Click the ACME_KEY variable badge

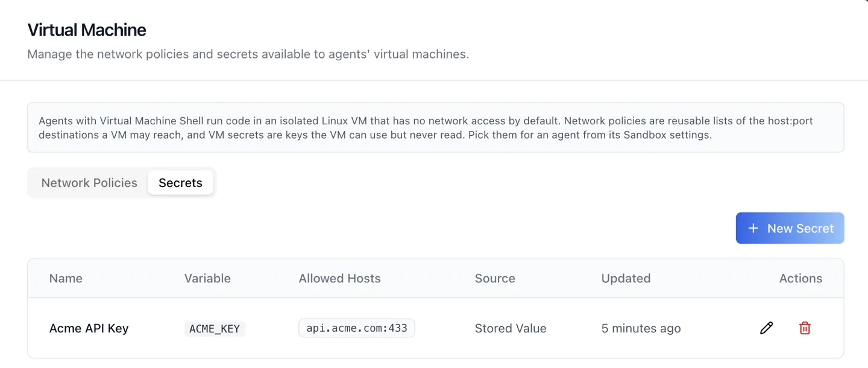click(x=215, y=329)
